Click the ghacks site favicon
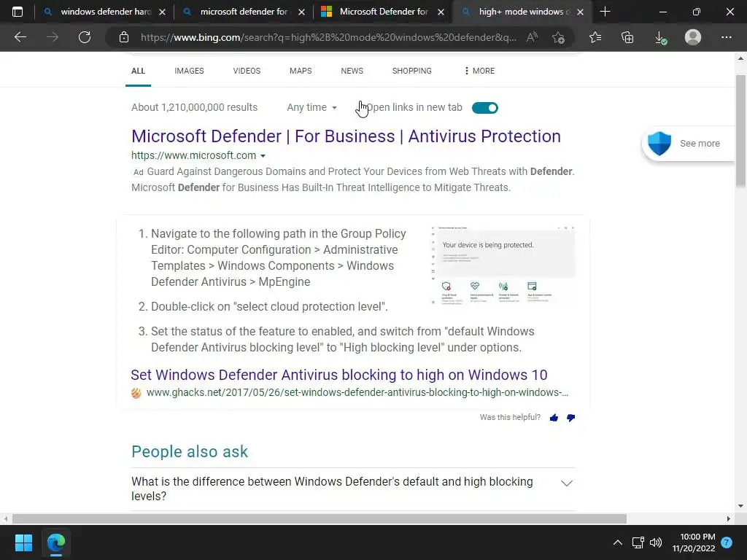 [x=136, y=393]
